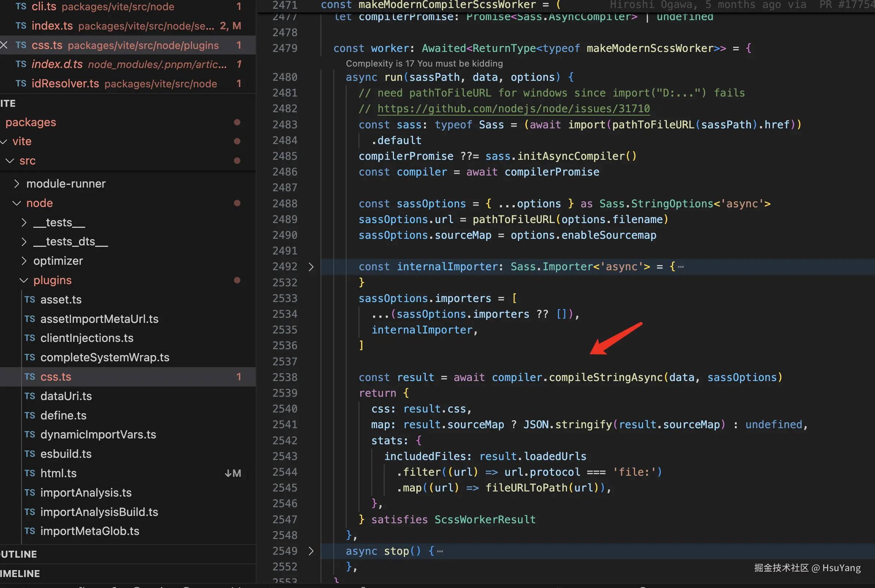Open asset.ts from the plugins folder
875x588 pixels.
coord(61,299)
